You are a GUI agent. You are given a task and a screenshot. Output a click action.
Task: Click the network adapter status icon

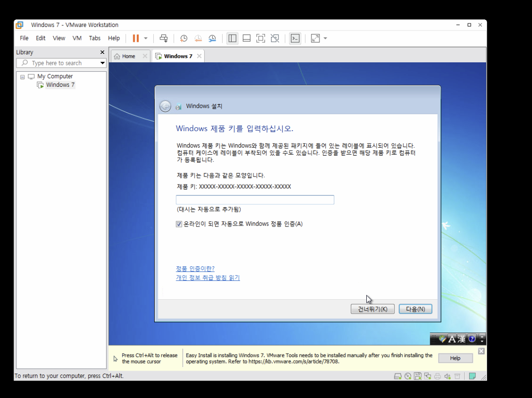point(428,376)
